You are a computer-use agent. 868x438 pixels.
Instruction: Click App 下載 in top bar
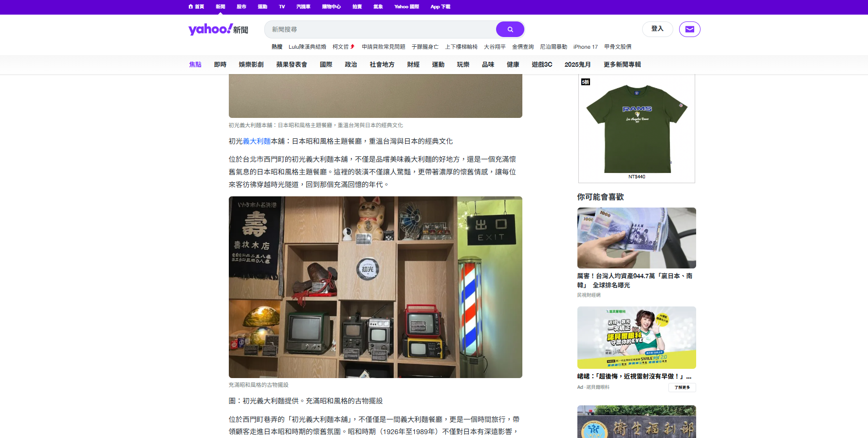pyautogui.click(x=440, y=7)
